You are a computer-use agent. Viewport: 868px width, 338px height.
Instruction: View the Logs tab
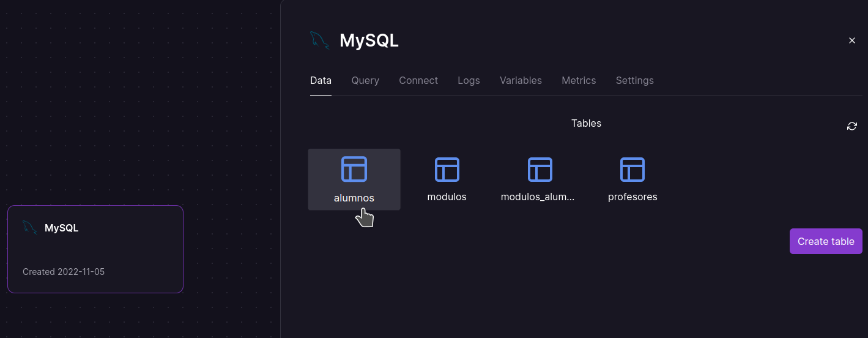[x=469, y=80]
